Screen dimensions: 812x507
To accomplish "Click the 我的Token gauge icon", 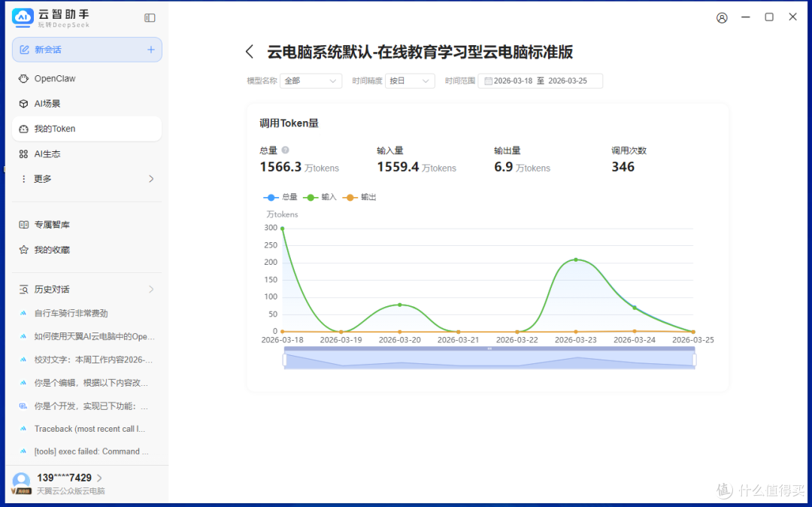I will click(23, 129).
